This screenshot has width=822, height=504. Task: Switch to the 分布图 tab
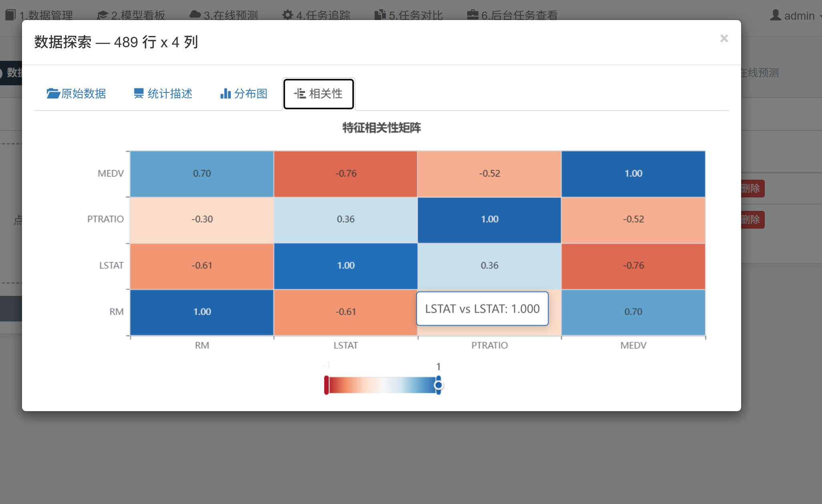point(244,94)
